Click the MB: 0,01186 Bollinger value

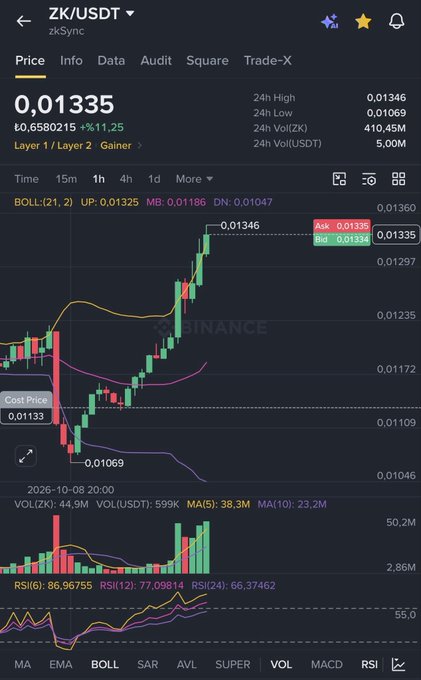click(x=176, y=202)
